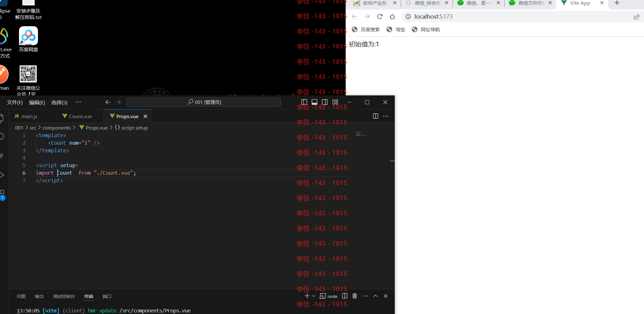The image size is (644, 314).
Task: Toggle primary side bar layout icon
Action: point(304,102)
